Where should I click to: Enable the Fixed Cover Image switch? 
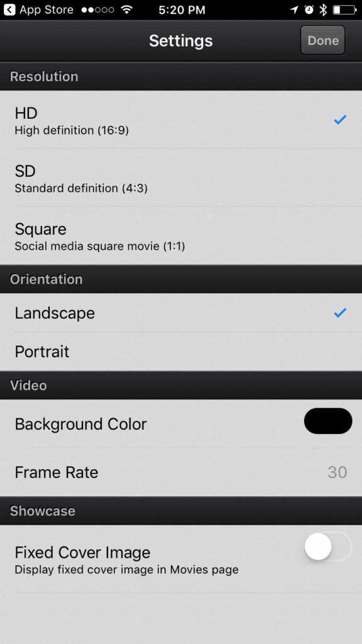click(328, 547)
